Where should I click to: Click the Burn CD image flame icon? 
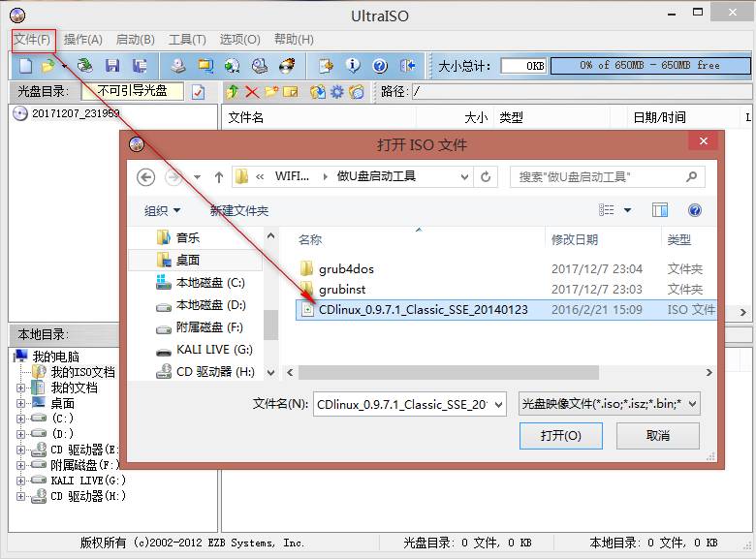pos(287,66)
